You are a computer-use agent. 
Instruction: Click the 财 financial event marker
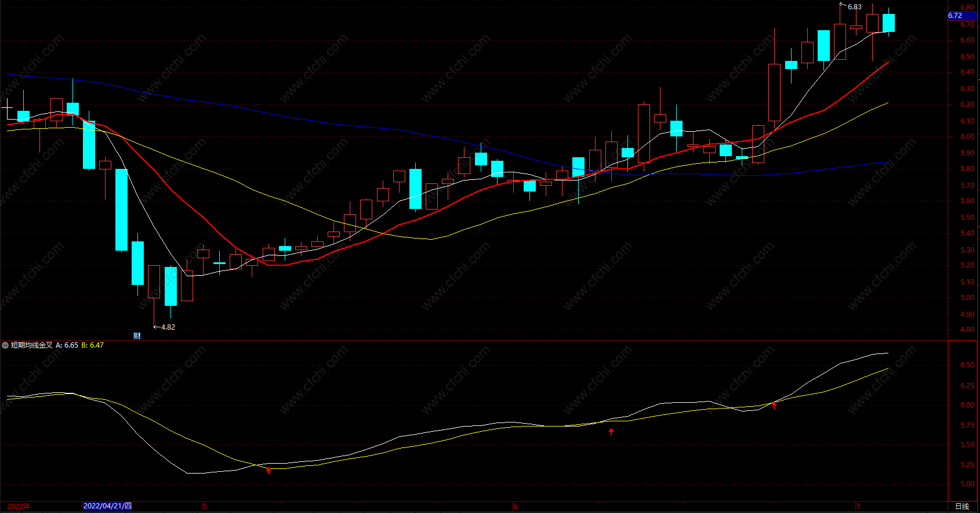coord(137,335)
